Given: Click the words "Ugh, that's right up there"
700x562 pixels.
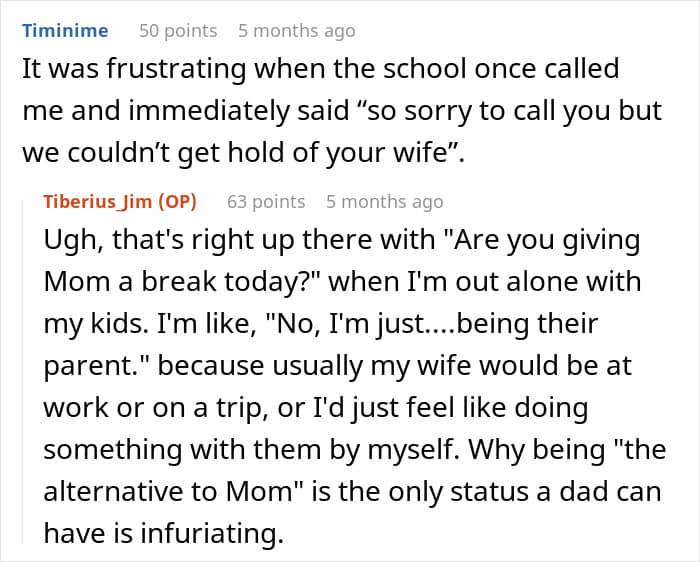Looking at the screenshot, I should tap(239, 240).
